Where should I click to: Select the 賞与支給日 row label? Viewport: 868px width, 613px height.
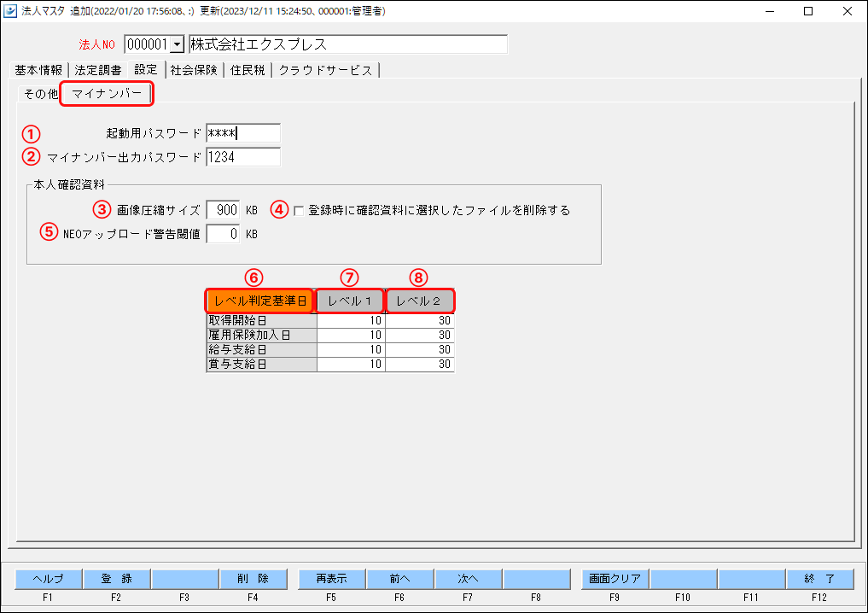click(261, 364)
